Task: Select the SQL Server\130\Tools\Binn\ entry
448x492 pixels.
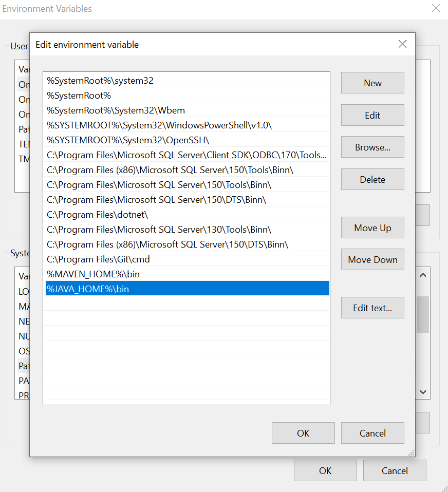Action: (x=188, y=230)
